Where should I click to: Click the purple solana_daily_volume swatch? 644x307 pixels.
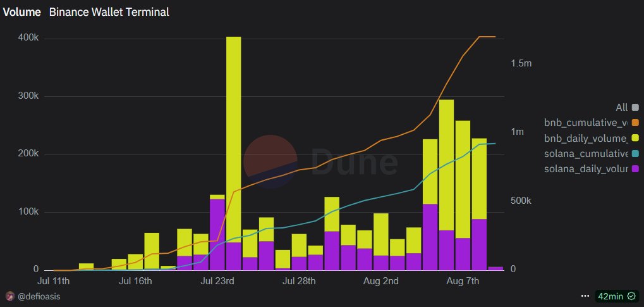coord(635,169)
